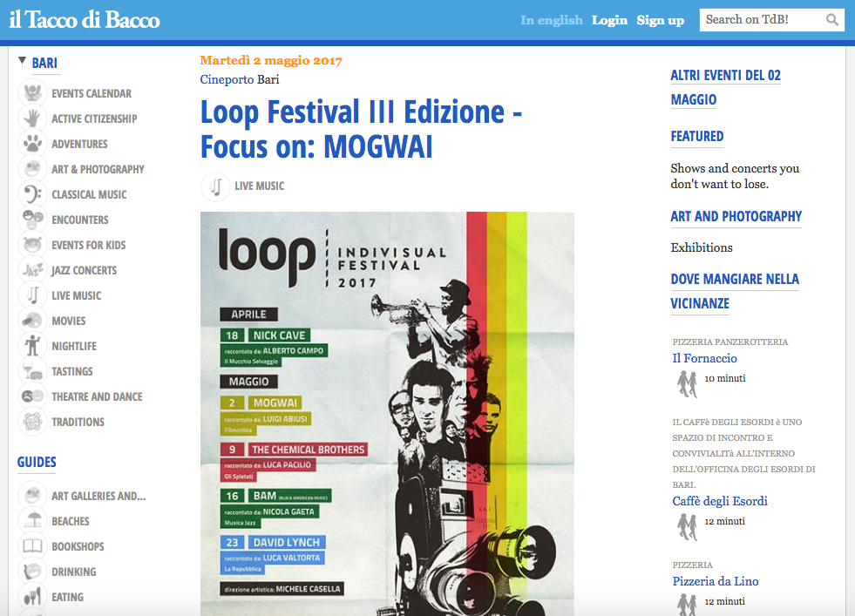Click the walking icon under Pizzeria da Lino
Image resolution: width=855 pixels, height=616 pixels.
687,605
